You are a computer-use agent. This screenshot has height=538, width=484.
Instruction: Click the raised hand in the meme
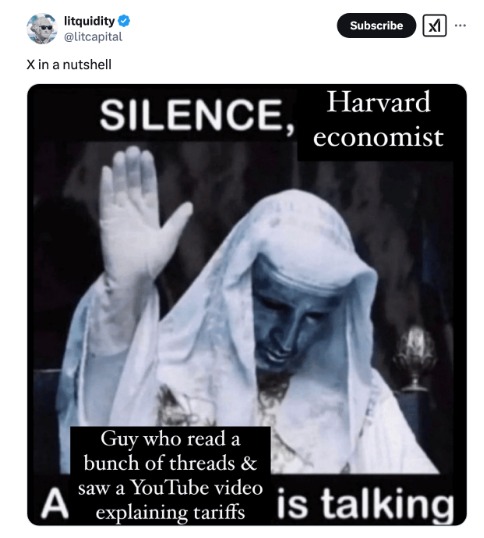point(139,213)
